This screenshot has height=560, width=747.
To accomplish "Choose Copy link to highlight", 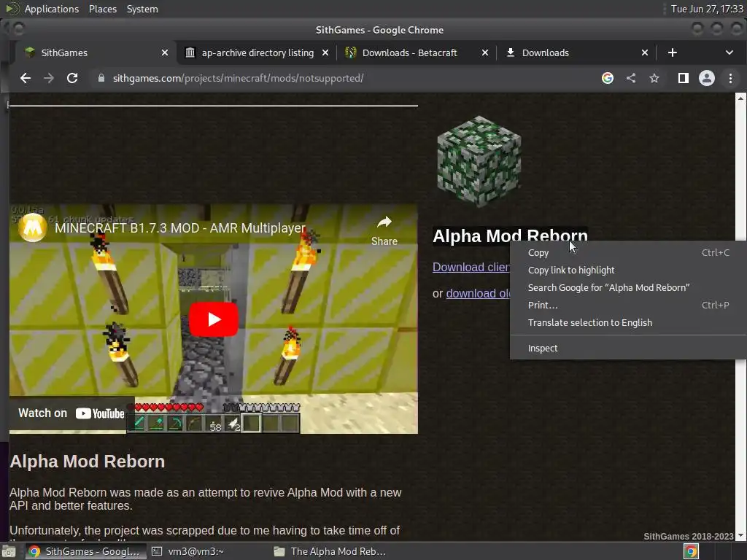I will point(628,271).
